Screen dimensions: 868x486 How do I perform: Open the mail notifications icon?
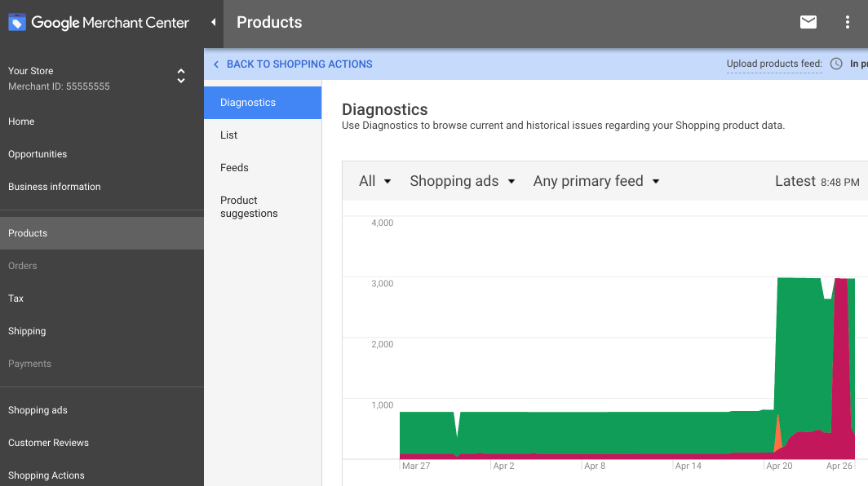tap(808, 23)
